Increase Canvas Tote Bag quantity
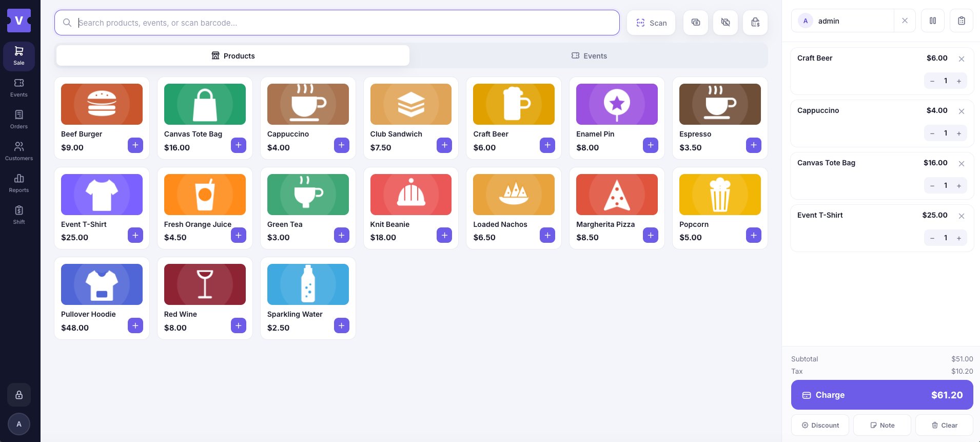980x442 pixels. [x=959, y=186]
